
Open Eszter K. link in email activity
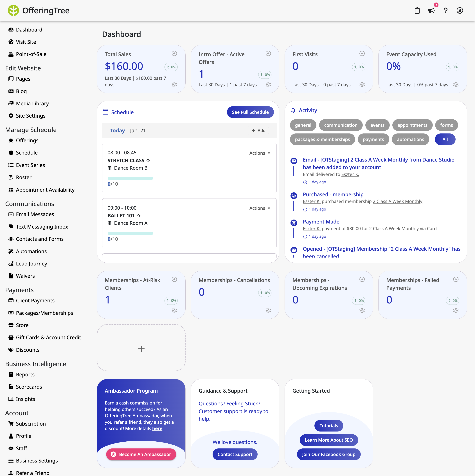point(350,175)
